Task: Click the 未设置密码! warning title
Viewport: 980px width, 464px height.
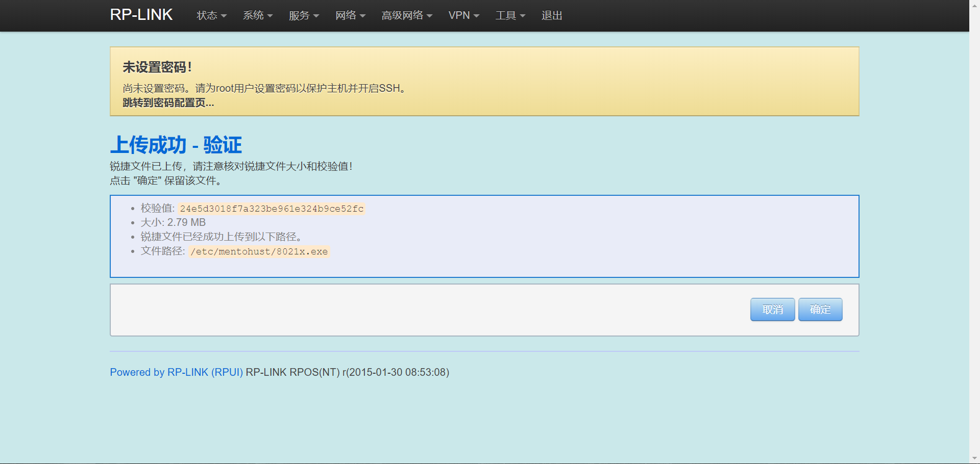Action: [157, 67]
